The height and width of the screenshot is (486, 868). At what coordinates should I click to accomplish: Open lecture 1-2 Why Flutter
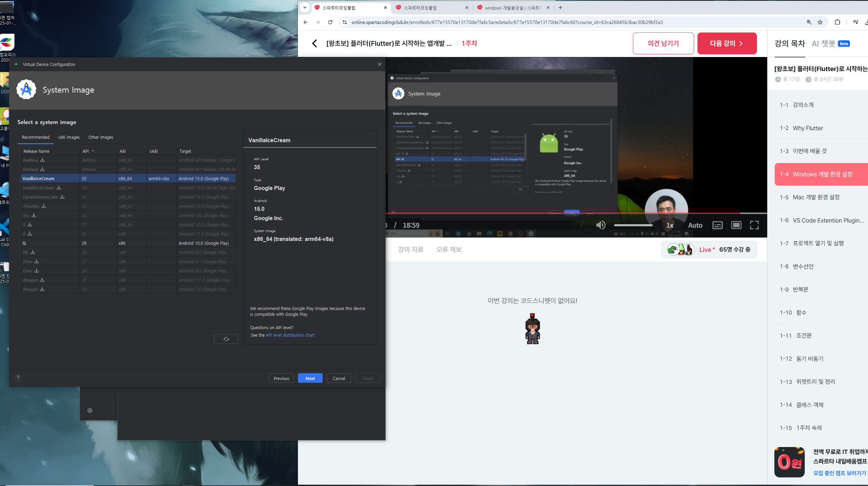tap(821, 128)
